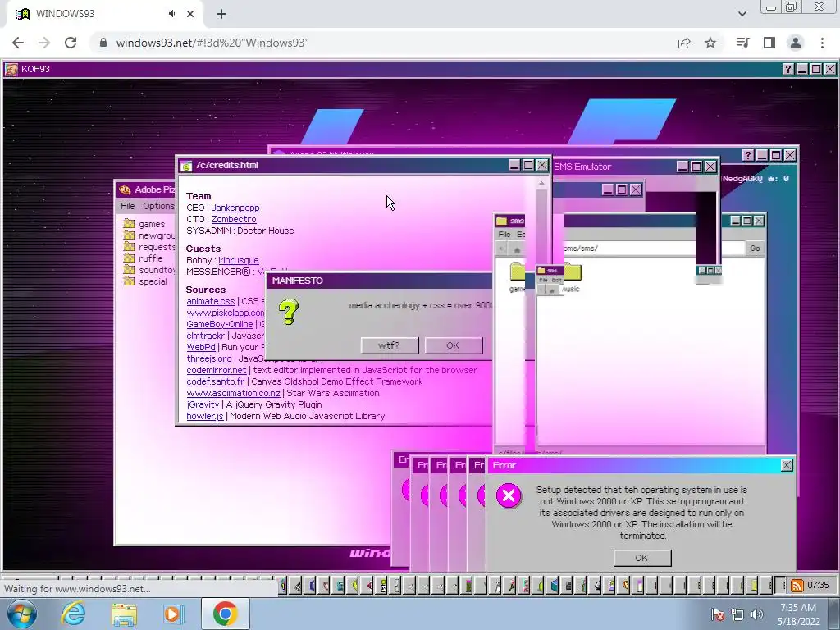Open the Zombectro link in credits
Image resolution: width=840 pixels, height=630 pixels.
[234, 219]
